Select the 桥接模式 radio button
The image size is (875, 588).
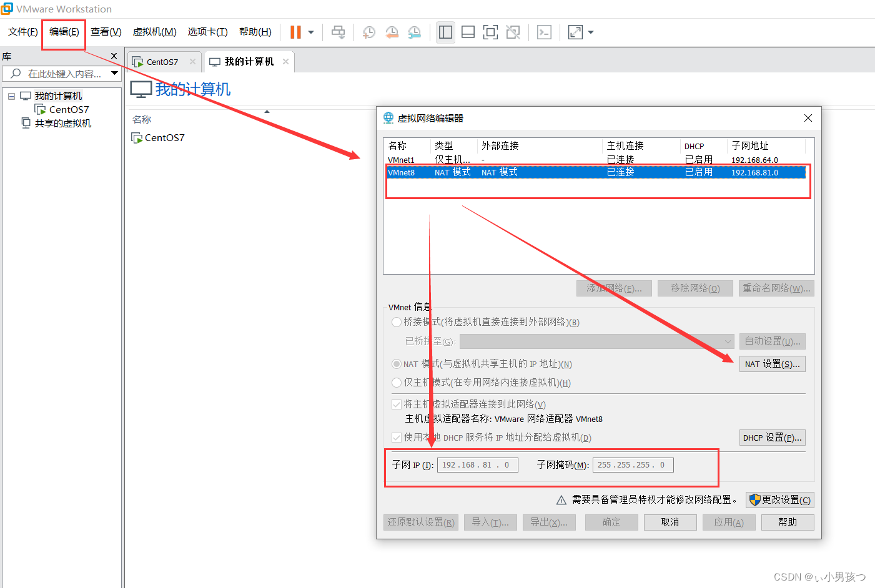click(396, 322)
